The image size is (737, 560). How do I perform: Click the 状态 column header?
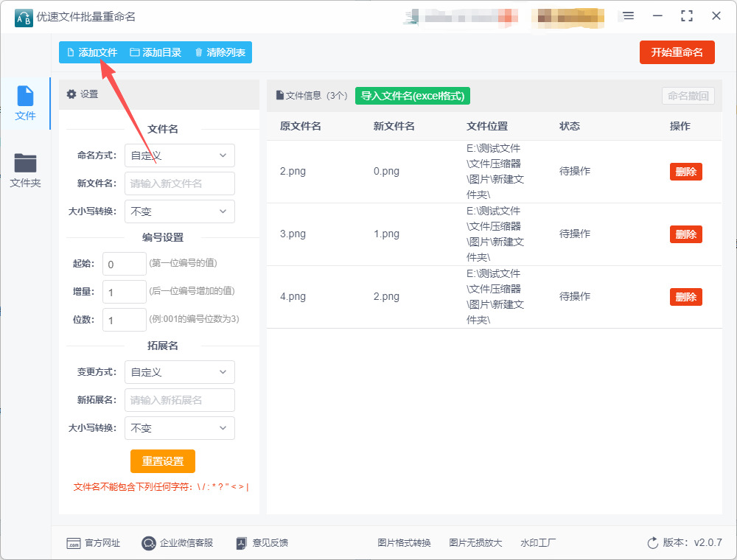click(x=569, y=126)
